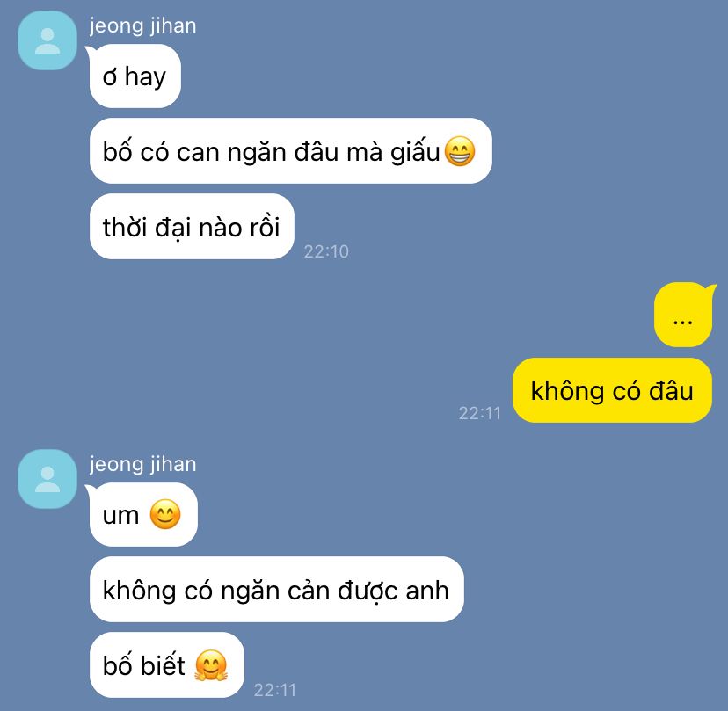Click the word 'giấu' in the message
This screenshot has width=728, height=711.
click(415, 152)
